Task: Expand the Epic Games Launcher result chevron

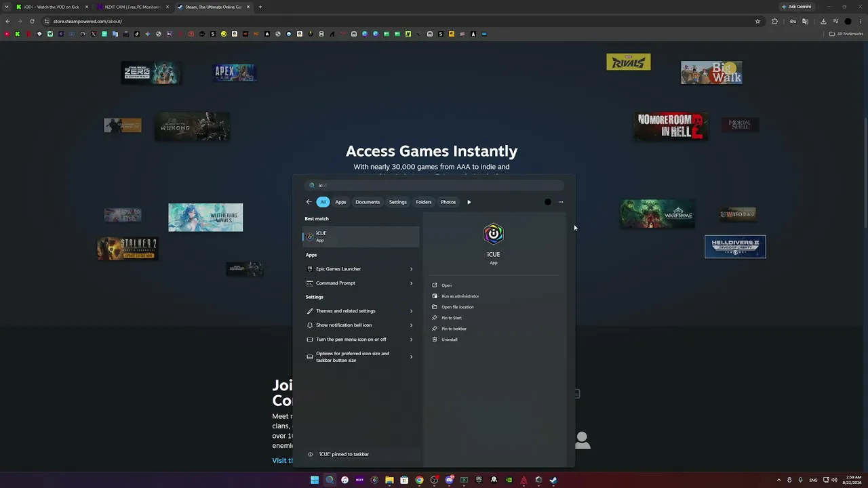Action: pos(411,269)
